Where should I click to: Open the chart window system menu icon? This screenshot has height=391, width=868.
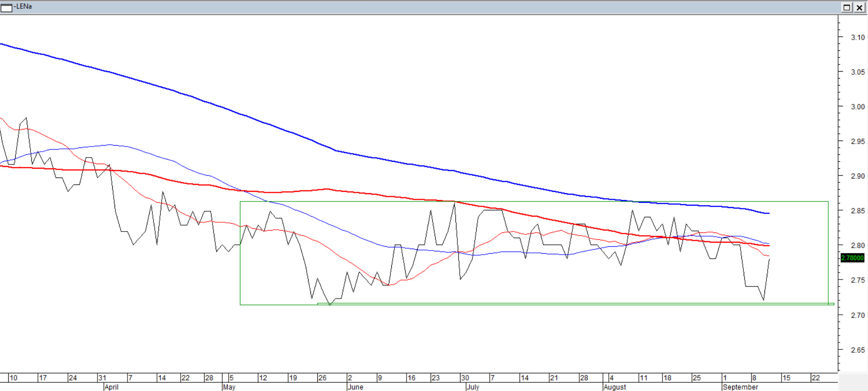pos(6,7)
